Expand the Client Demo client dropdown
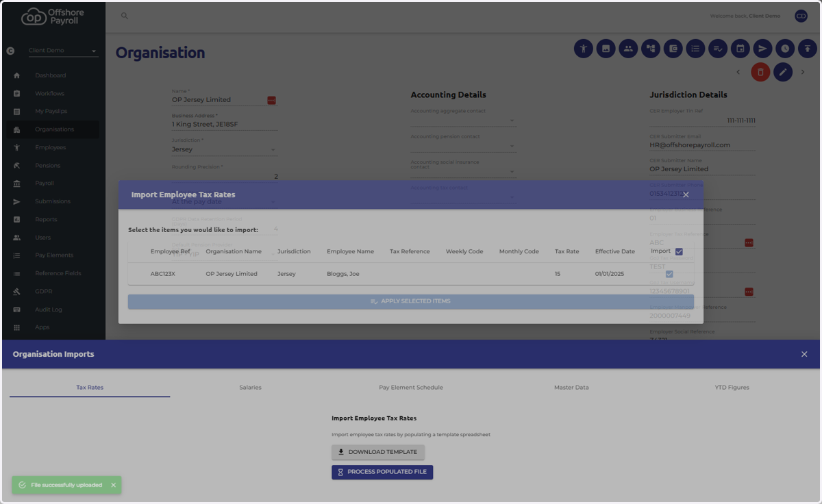The image size is (822, 504). point(63,51)
